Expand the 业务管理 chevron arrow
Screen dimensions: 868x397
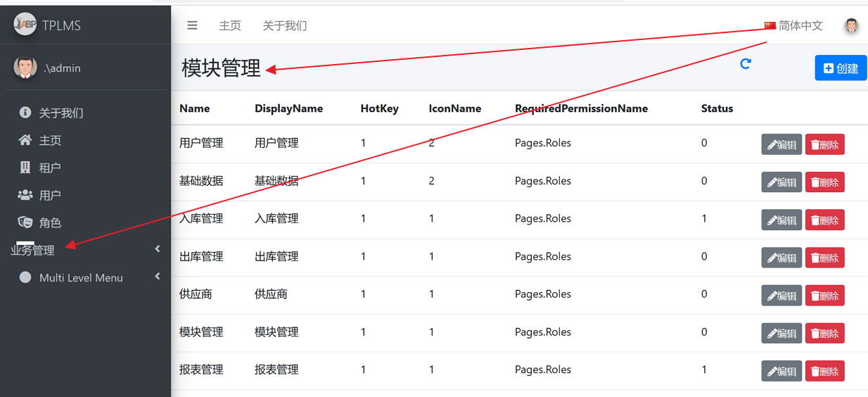tap(158, 248)
